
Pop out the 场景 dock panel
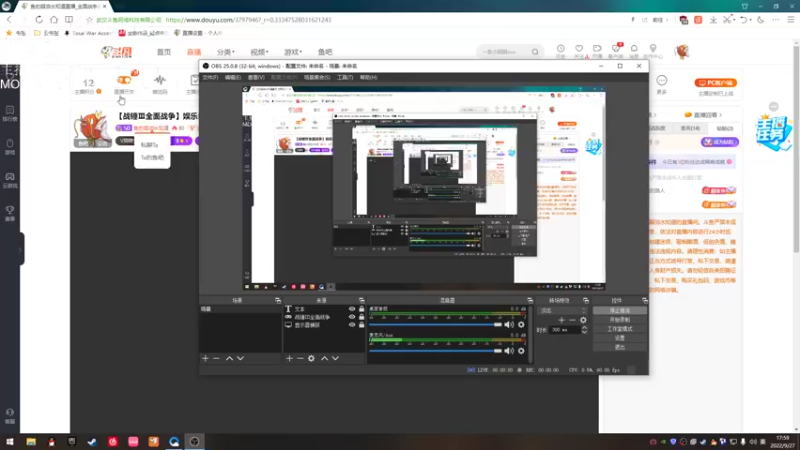coord(278,301)
